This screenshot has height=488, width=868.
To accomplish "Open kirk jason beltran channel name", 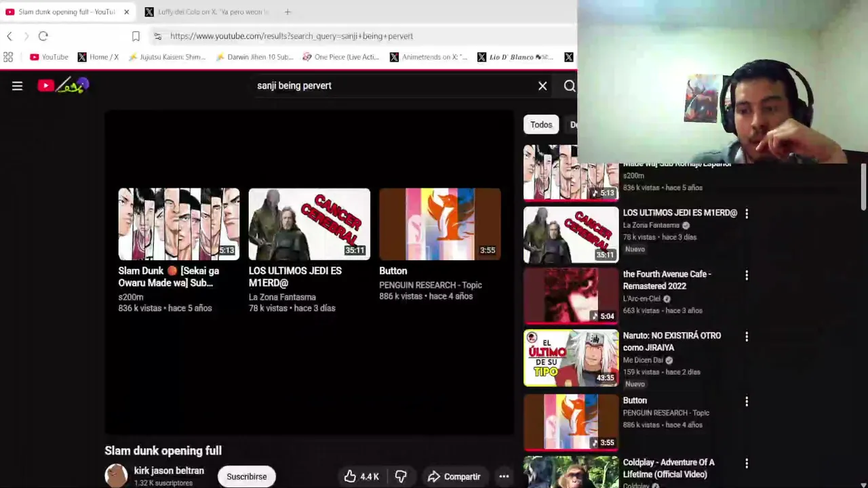I will pos(169,471).
